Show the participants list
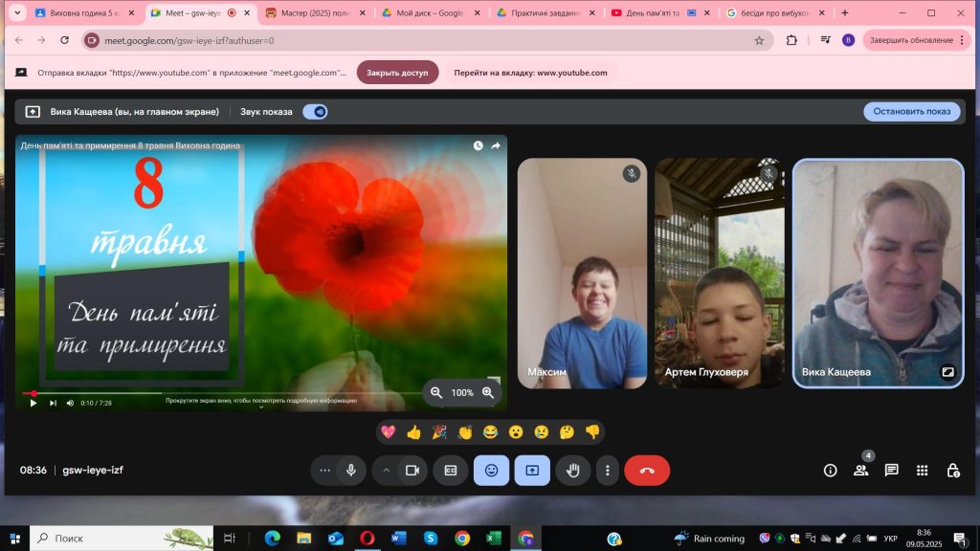The width and height of the screenshot is (980, 551). coord(860,471)
